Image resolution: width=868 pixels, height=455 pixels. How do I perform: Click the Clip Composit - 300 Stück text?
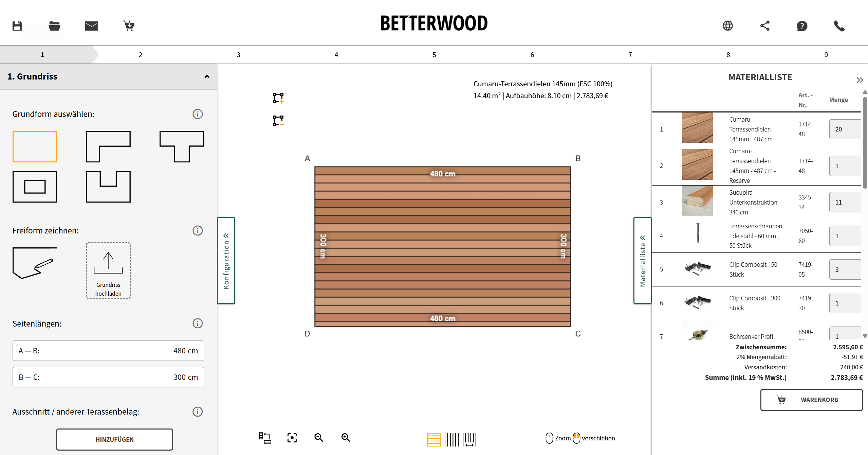[755, 303]
